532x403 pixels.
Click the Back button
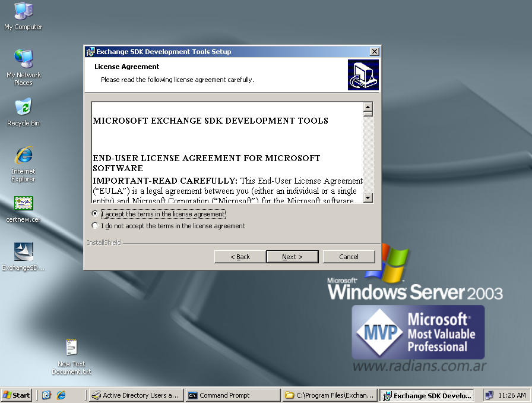click(x=240, y=257)
